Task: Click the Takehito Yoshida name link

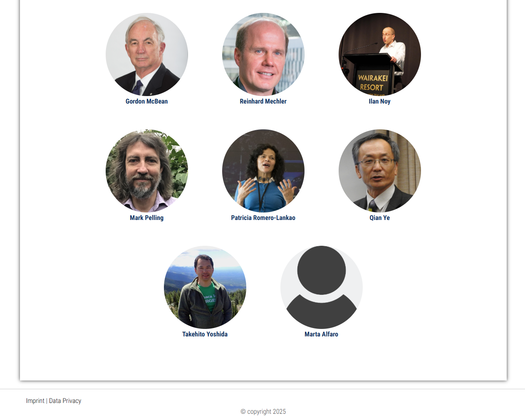Action: click(205, 334)
